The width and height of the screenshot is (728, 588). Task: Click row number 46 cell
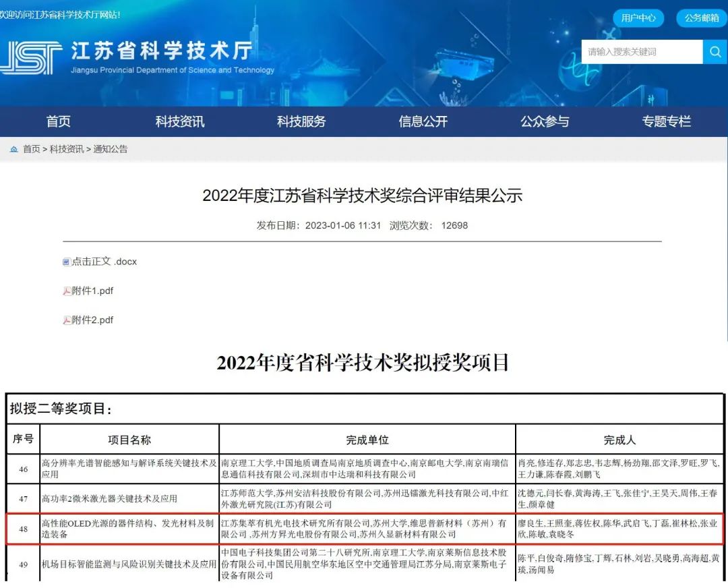point(23,469)
